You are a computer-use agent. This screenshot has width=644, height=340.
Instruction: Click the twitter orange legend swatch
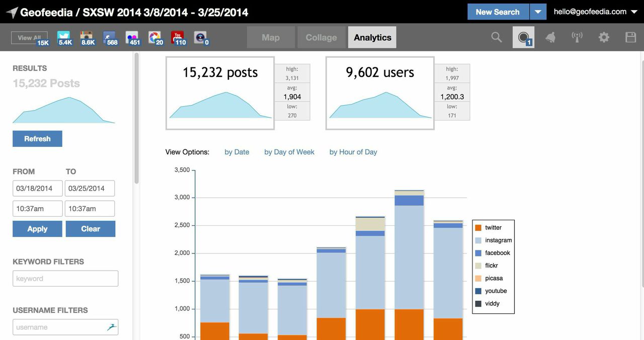[x=478, y=228]
